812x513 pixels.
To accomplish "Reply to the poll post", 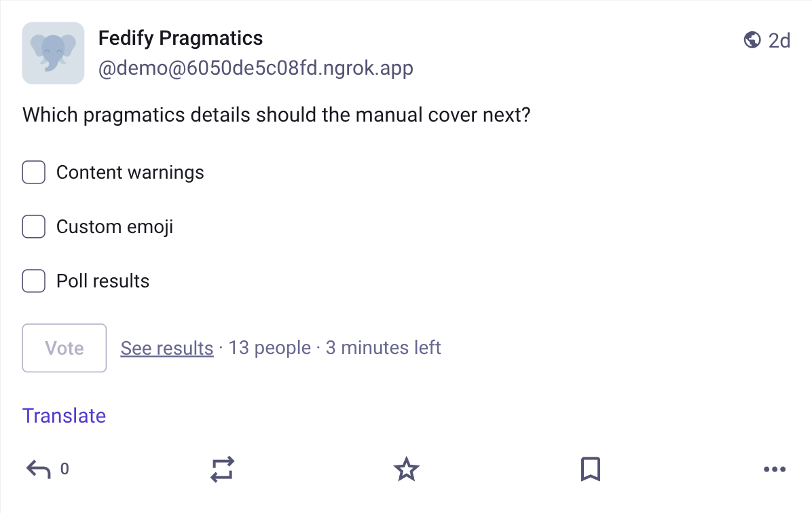I will click(39, 469).
